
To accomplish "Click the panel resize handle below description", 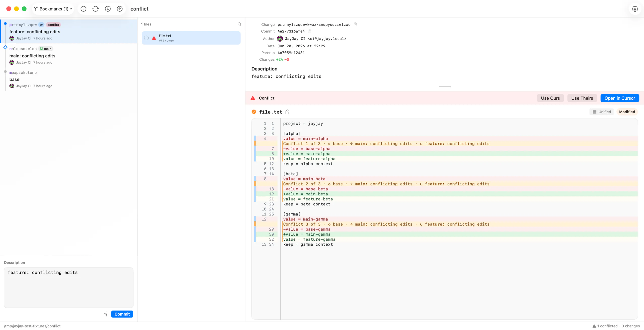I will click(445, 87).
